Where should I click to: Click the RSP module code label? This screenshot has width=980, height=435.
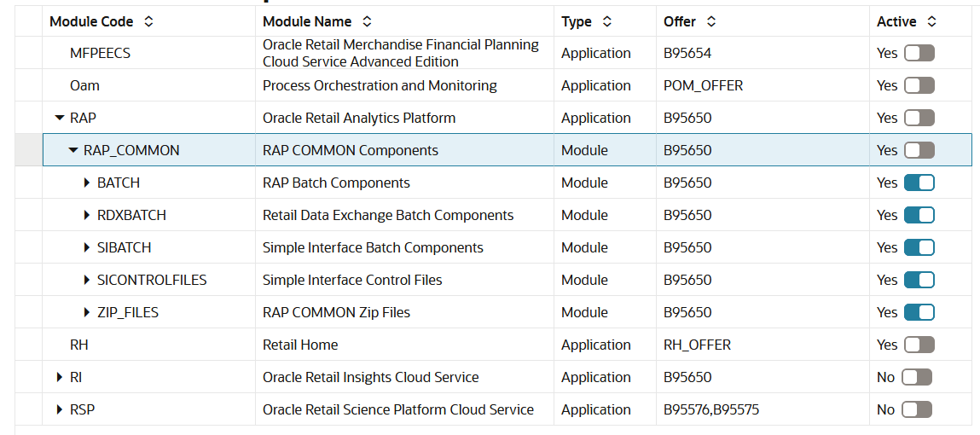[83, 410]
